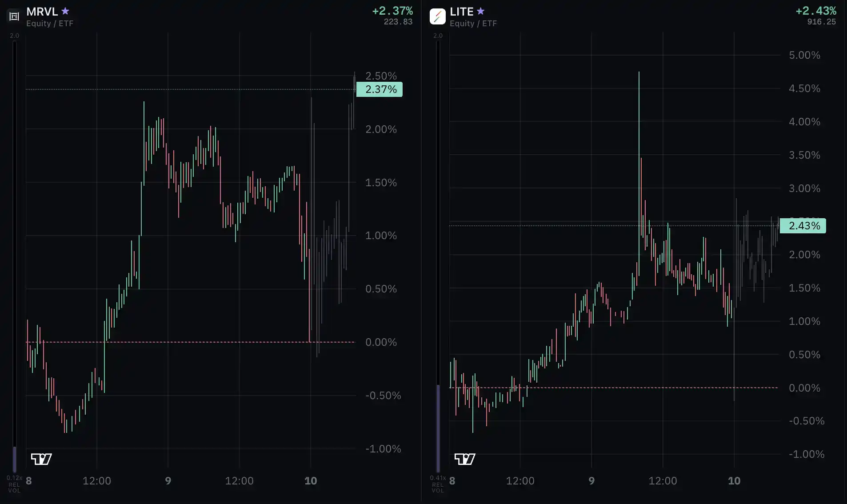
Task: Click 12:00 between 9 and 10 on LITE axis
Action: (x=663, y=481)
